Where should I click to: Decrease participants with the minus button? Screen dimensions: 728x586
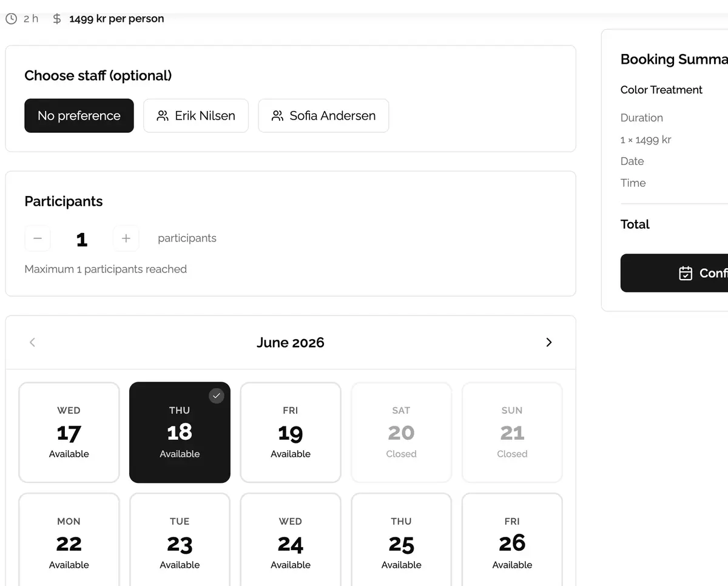(x=38, y=238)
